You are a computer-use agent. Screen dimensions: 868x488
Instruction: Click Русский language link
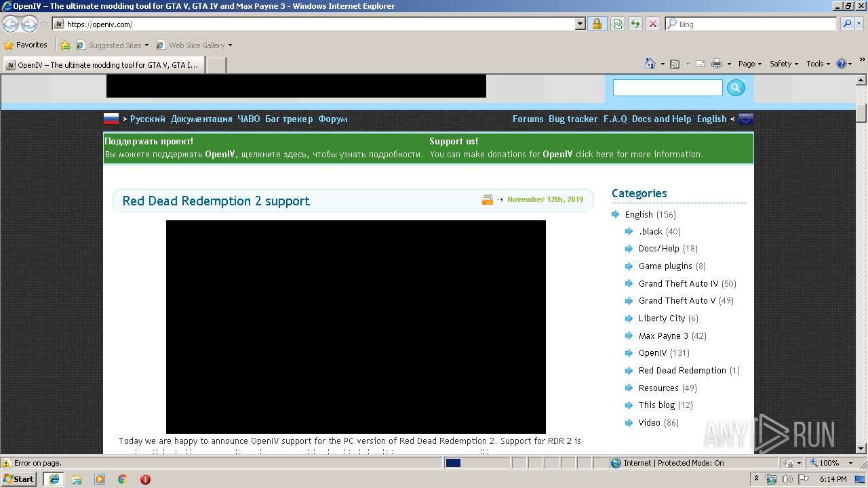147,119
